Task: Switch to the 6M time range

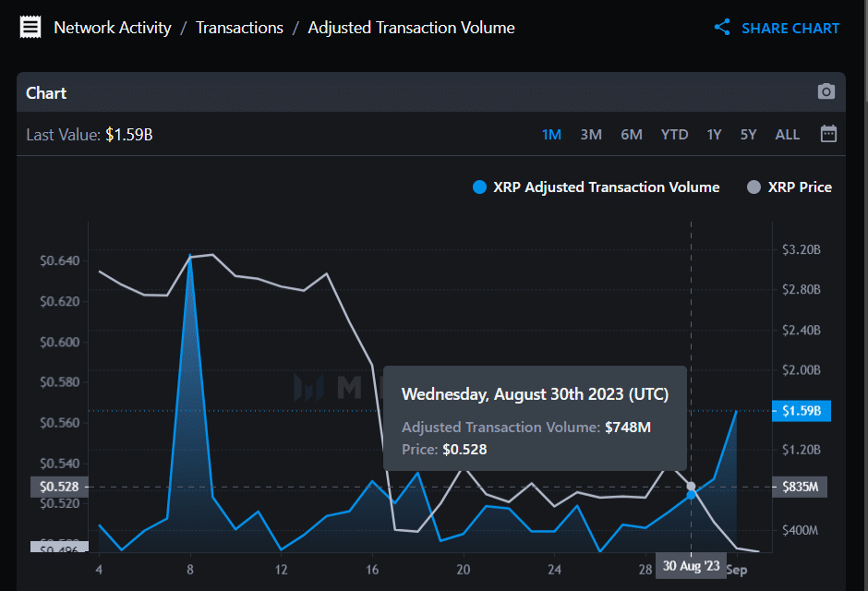Action: (631, 135)
